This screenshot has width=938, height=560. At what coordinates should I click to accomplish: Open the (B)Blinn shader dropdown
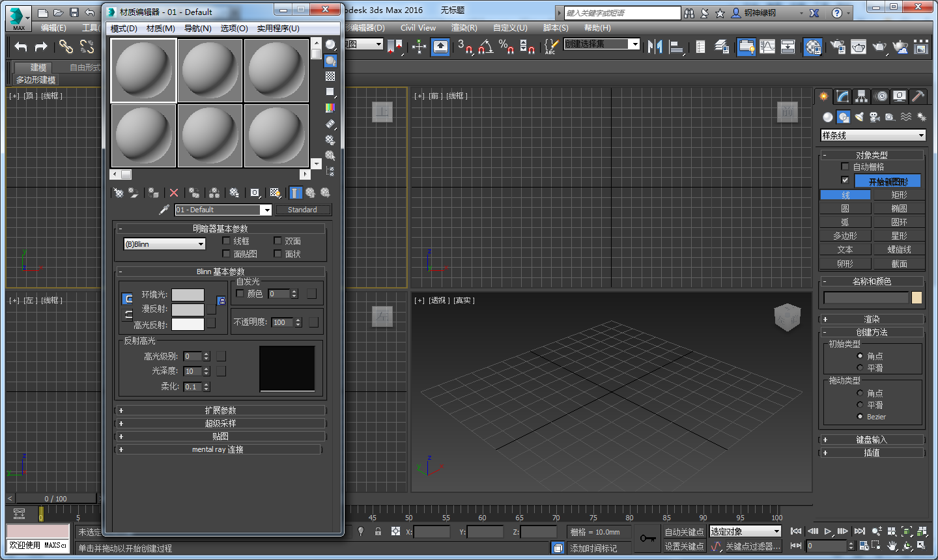[165, 244]
